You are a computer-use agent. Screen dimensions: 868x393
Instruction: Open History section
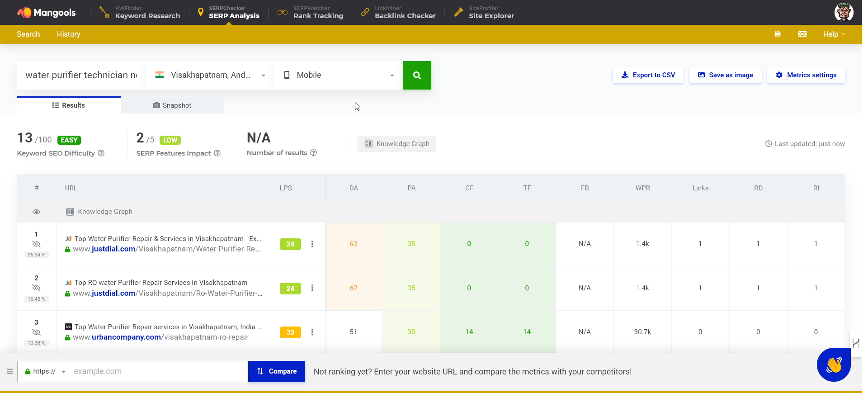[x=69, y=34]
